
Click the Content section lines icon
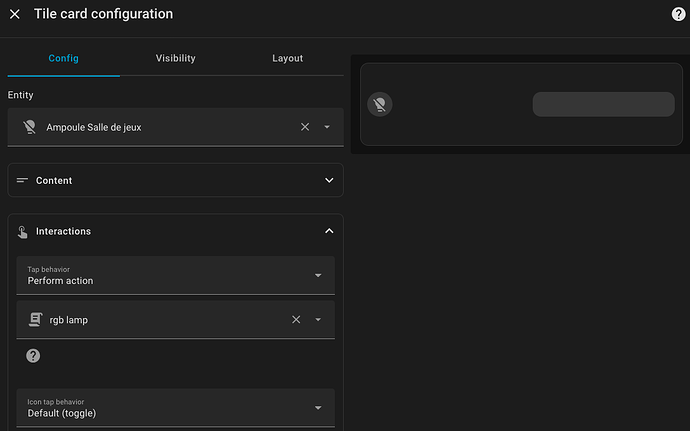(23, 180)
